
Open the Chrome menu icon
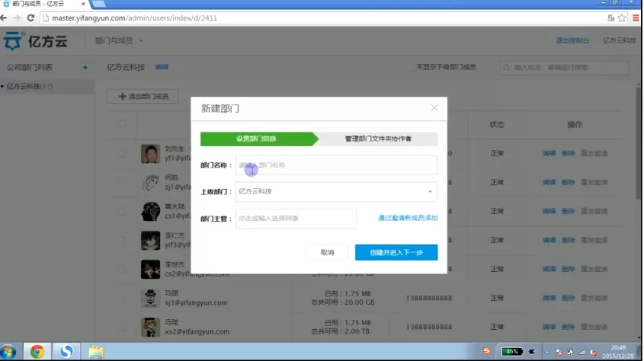(x=636, y=18)
